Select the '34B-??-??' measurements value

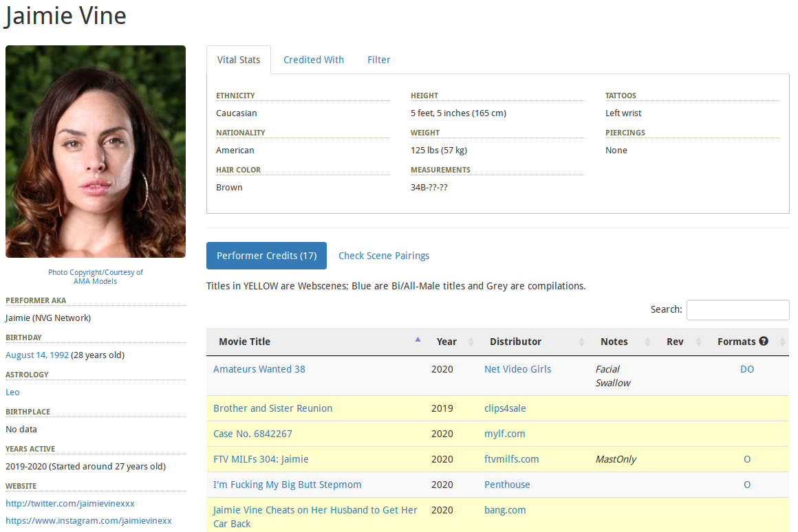429,187
